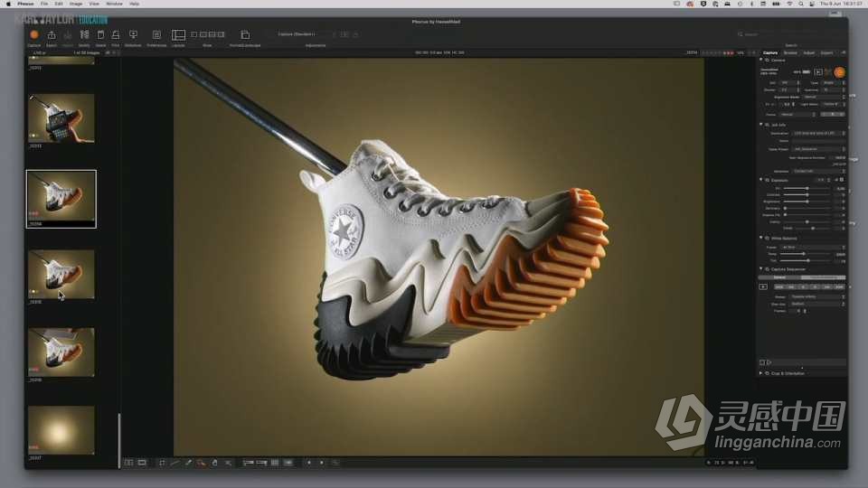Switch to the Capture tab
The width and height of the screenshot is (868, 488).
coord(770,52)
